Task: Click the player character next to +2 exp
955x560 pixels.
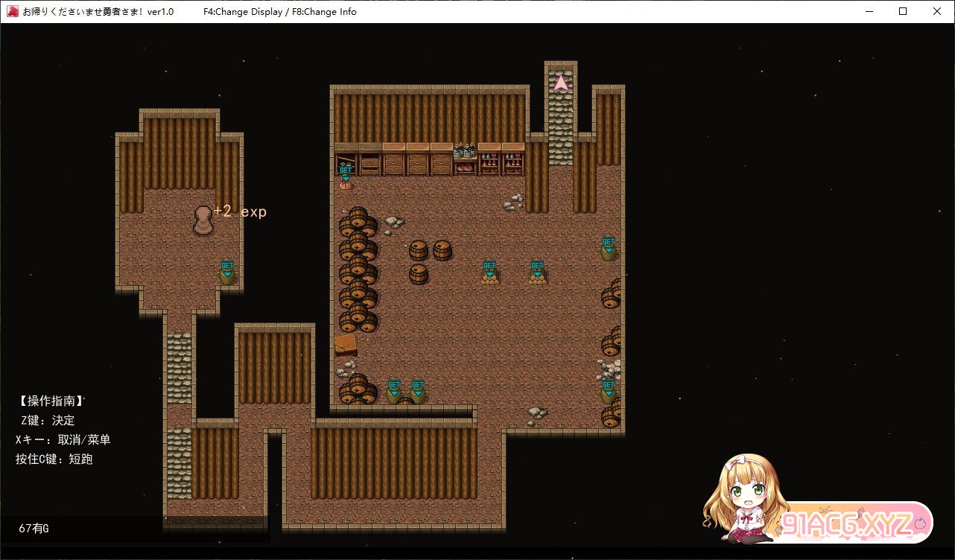Action: coord(202,221)
